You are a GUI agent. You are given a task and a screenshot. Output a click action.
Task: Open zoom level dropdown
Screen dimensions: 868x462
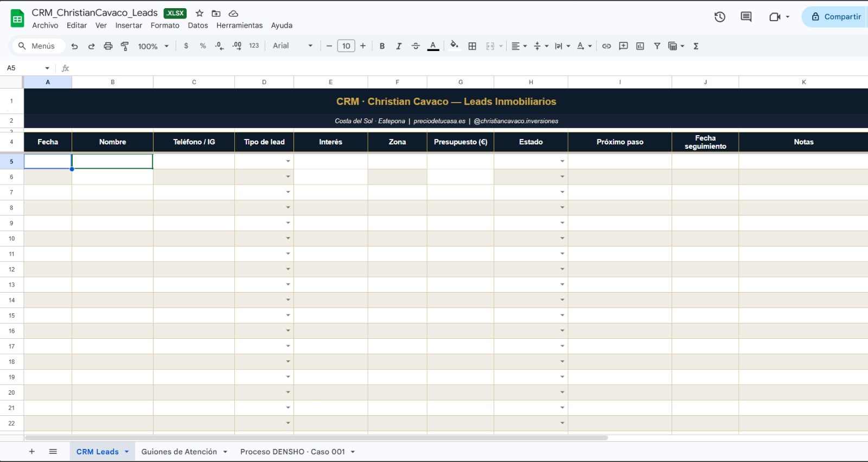point(154,46)
